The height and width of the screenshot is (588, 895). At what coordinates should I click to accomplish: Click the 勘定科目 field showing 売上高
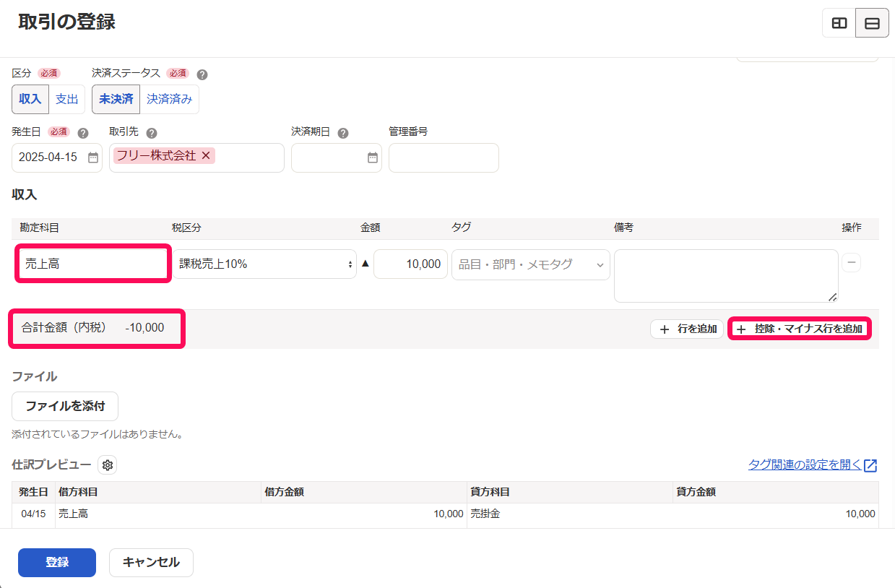click(x=92, y=264)
